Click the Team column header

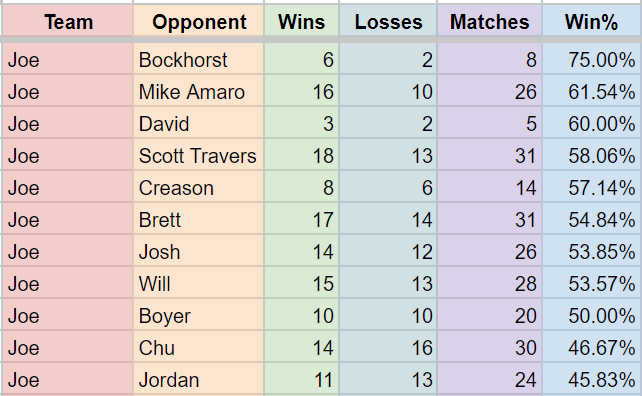[x=68, y=21]
